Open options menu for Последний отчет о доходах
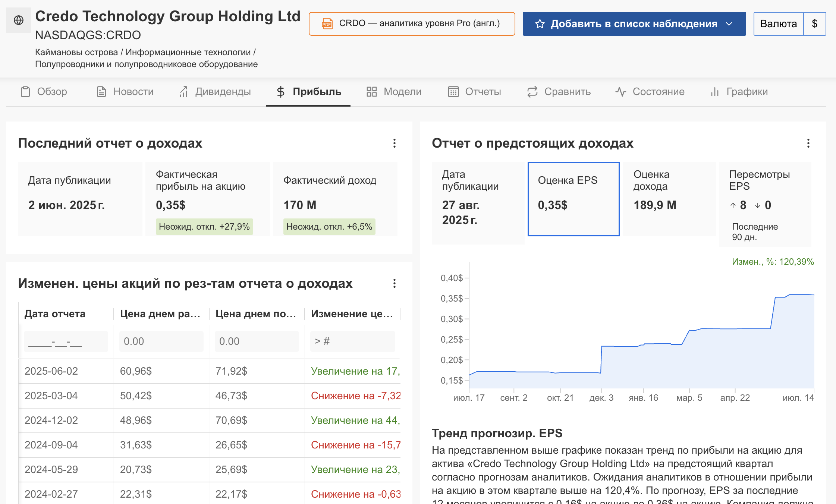Image resolution: width=836 pixels, height=504 pixels. point(395,143)
